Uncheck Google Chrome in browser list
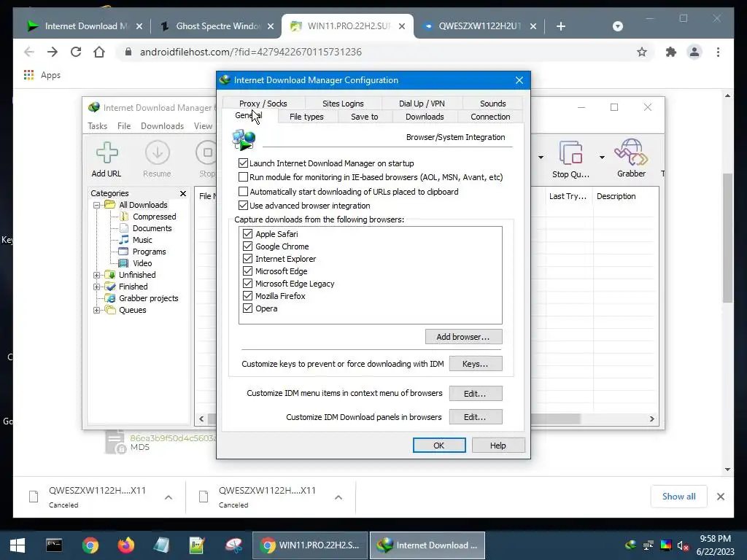 tap(248, 246)
